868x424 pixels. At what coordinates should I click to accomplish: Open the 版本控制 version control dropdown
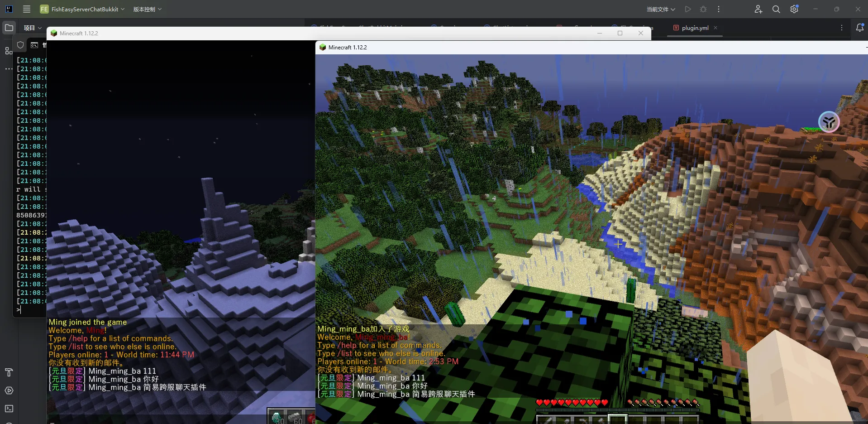[147, 9]
